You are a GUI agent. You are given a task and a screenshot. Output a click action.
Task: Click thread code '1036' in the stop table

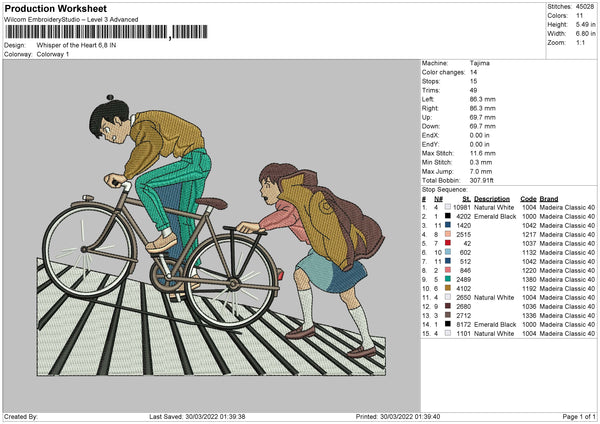pyautogui.click(x=530, y=306)
